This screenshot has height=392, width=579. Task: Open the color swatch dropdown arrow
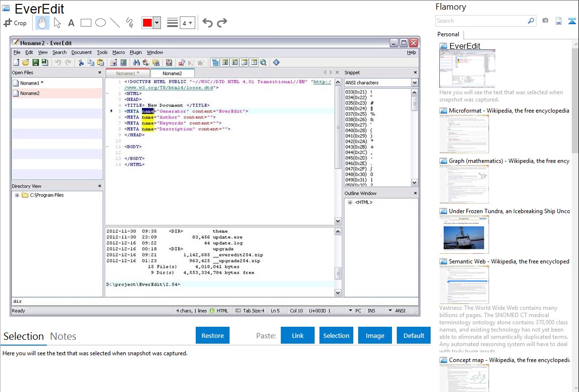coord(157,23)
